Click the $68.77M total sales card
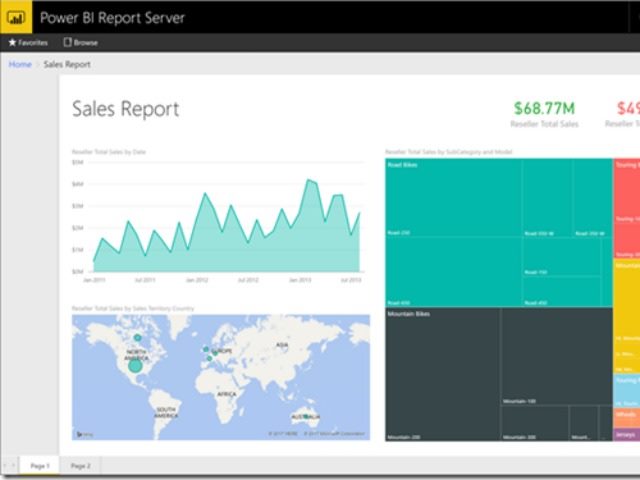Screen dimensions: 640x480 (544, 114)
